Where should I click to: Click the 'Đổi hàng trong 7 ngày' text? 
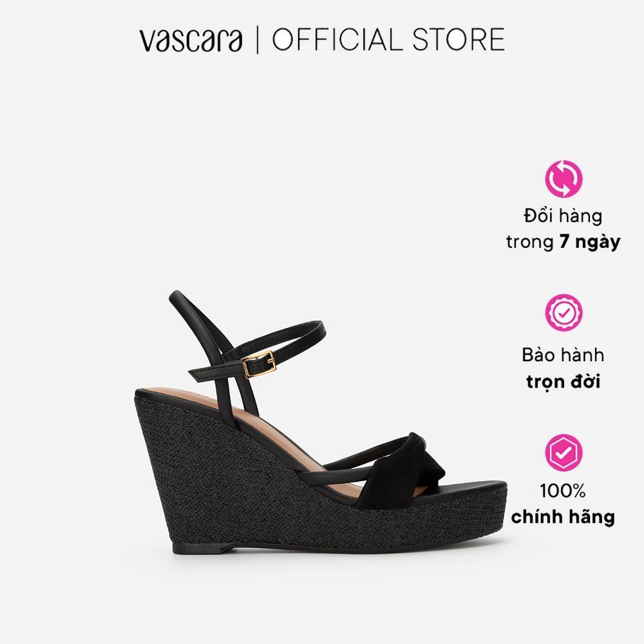point(563,229)
